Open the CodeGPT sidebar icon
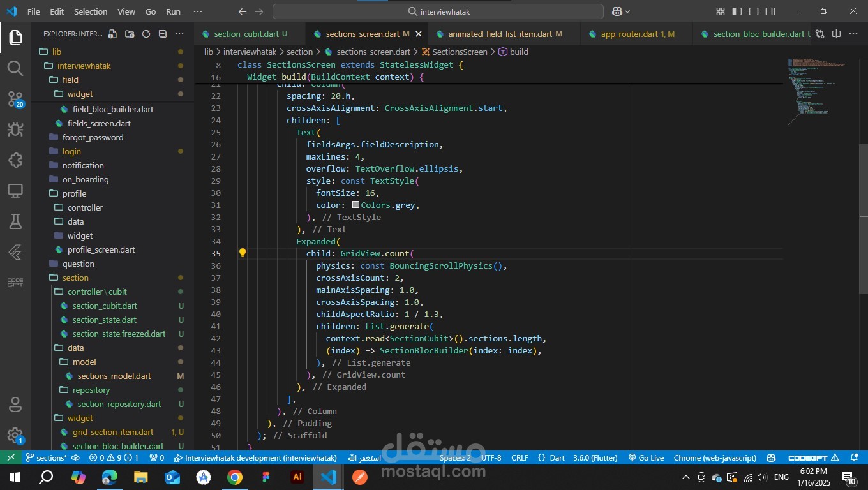 tap(15, 282)
